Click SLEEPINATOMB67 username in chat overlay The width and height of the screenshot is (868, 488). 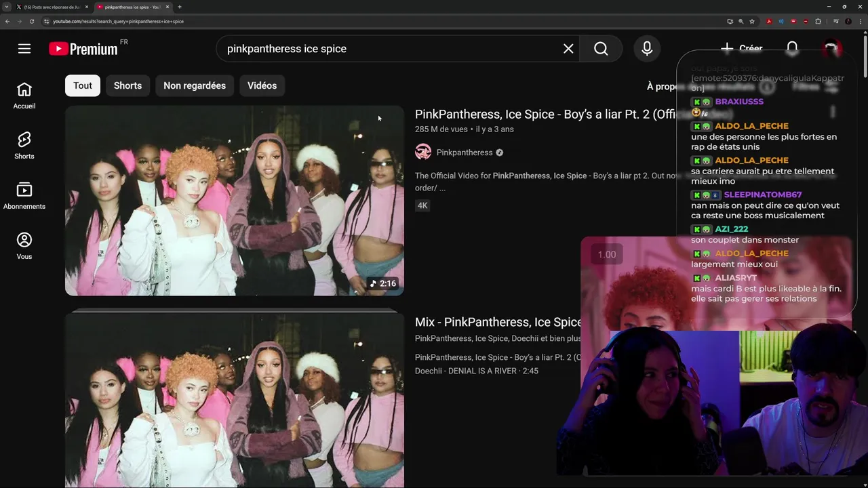coord(763,195)
